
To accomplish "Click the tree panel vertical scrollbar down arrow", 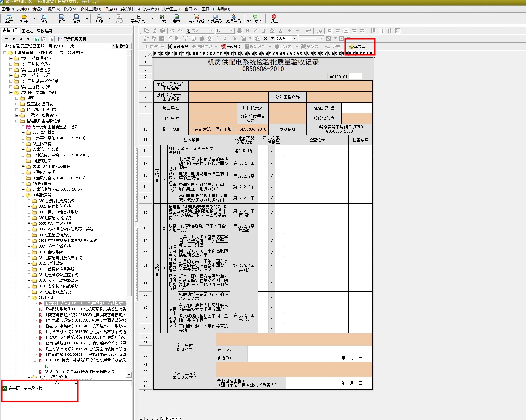I will [129, 375].
